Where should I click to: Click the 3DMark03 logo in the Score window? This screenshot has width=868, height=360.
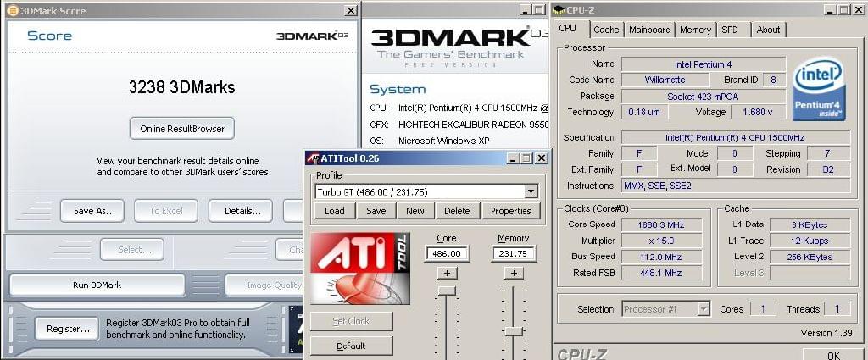[x=312, y=36]
